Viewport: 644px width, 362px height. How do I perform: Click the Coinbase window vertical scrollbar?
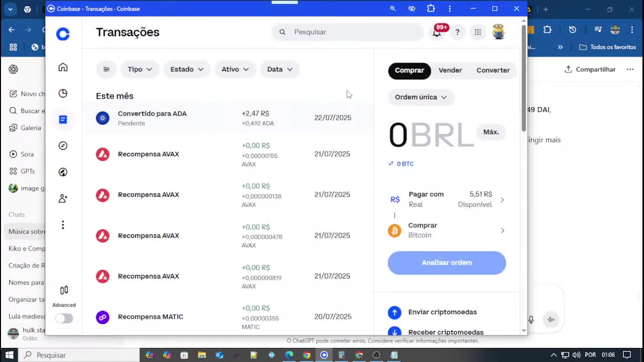pos(524,78)
